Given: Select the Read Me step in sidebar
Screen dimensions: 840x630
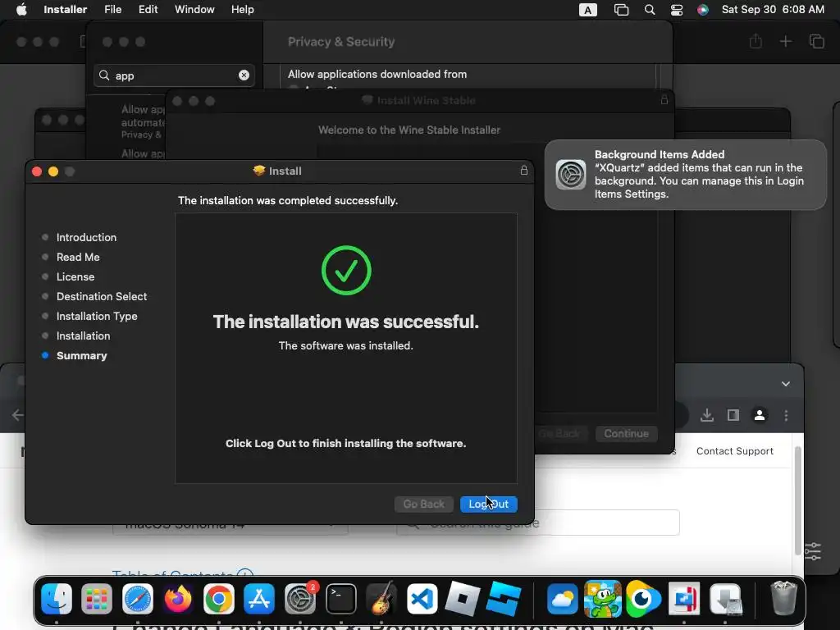Looking at the screenshot, I should (78, 257).
